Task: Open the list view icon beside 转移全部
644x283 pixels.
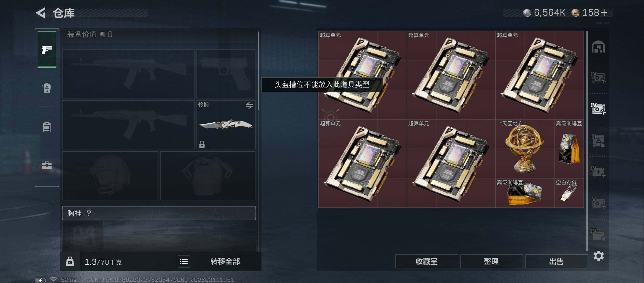Action: [184, 261]
